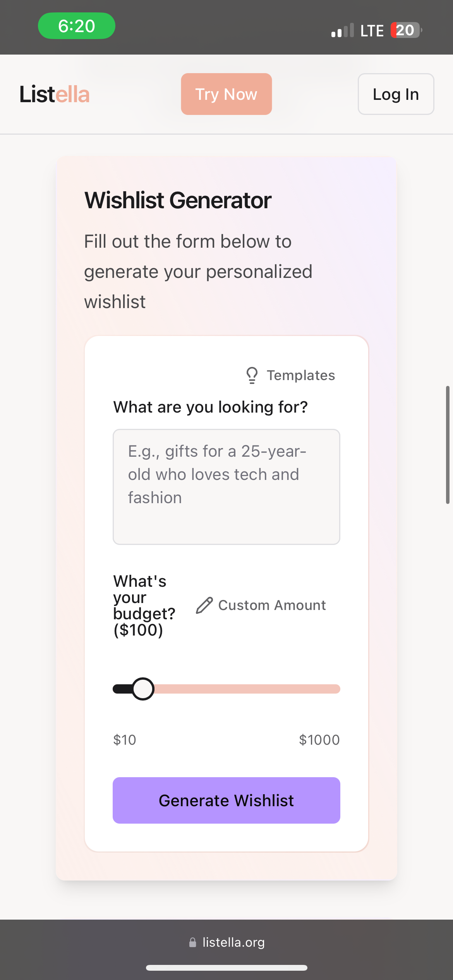The image size is (453, 980).
Task: Tap the lock icon beside listella.org
Action: tap(192, 942)
